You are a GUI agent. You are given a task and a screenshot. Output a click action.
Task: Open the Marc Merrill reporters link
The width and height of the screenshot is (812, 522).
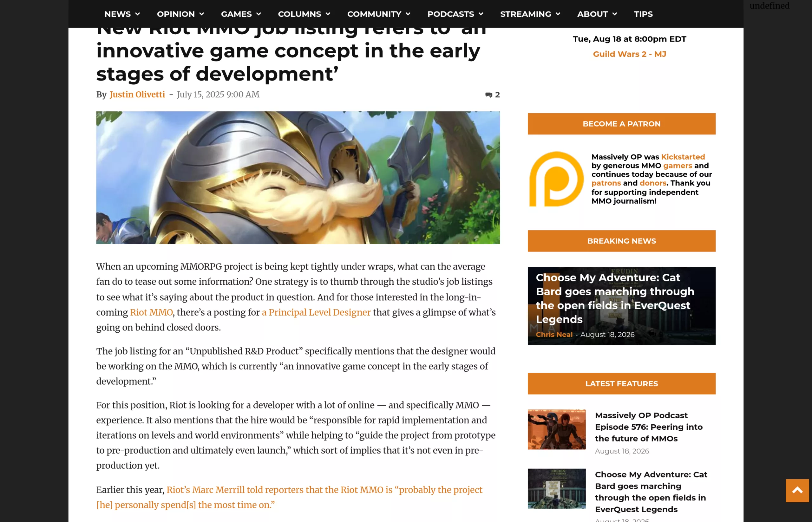(x=289, y=497)
